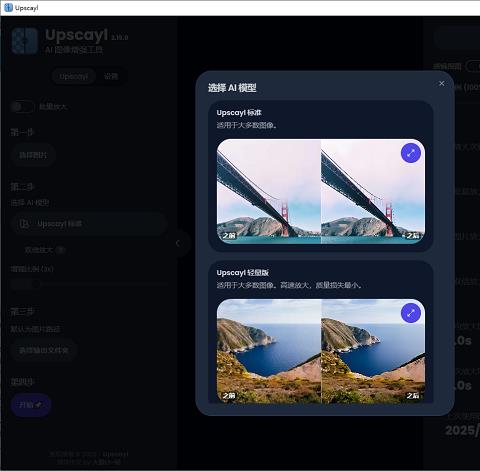Click the 之前 label on coast image
This screenshot has height=471, width=480.
(x=229, y=396)
